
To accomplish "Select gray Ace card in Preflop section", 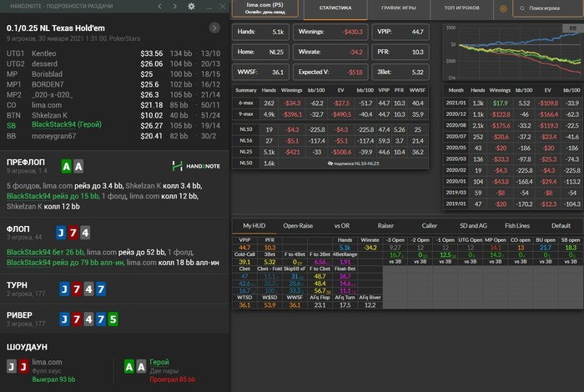I will click(78, 167).
